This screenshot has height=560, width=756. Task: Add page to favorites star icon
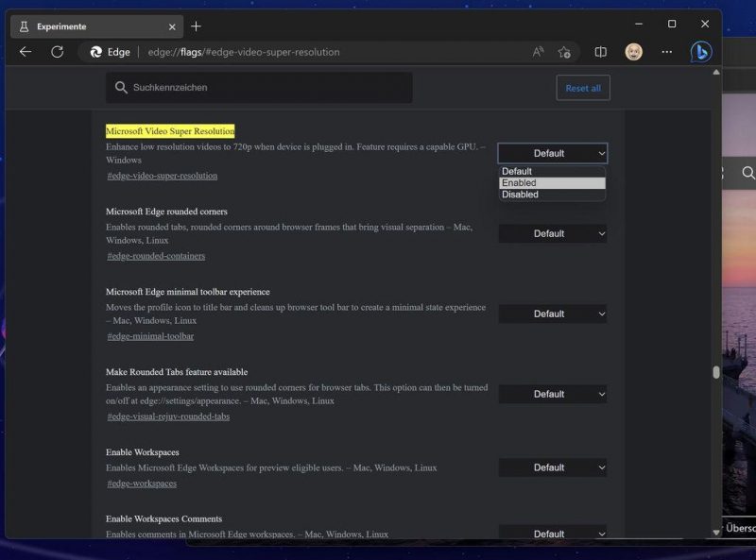pyautogui.click(x=564, y=52)
